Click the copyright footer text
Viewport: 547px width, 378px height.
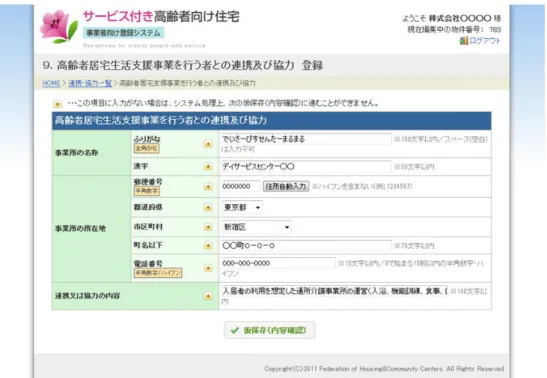(x=384, y=369)
